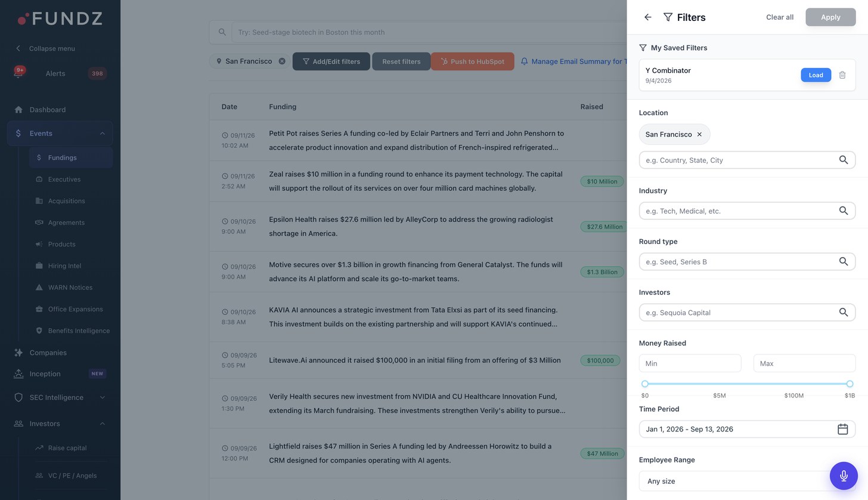Click the Industry search magnifier icon
The image size is (868, 500).
844,211
